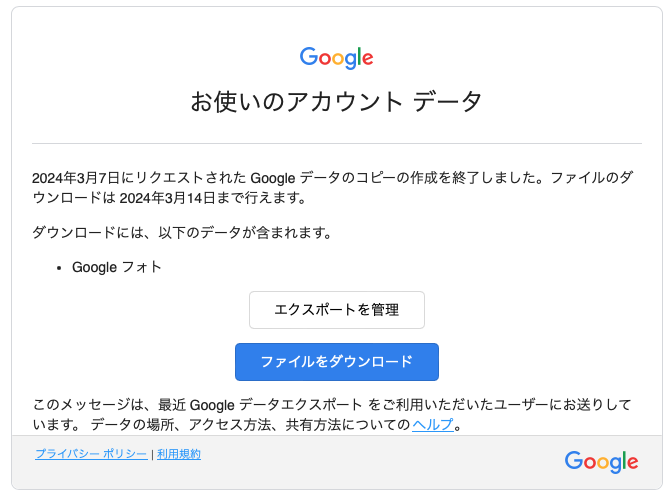Open the 利用規約 link

point(179,454)
